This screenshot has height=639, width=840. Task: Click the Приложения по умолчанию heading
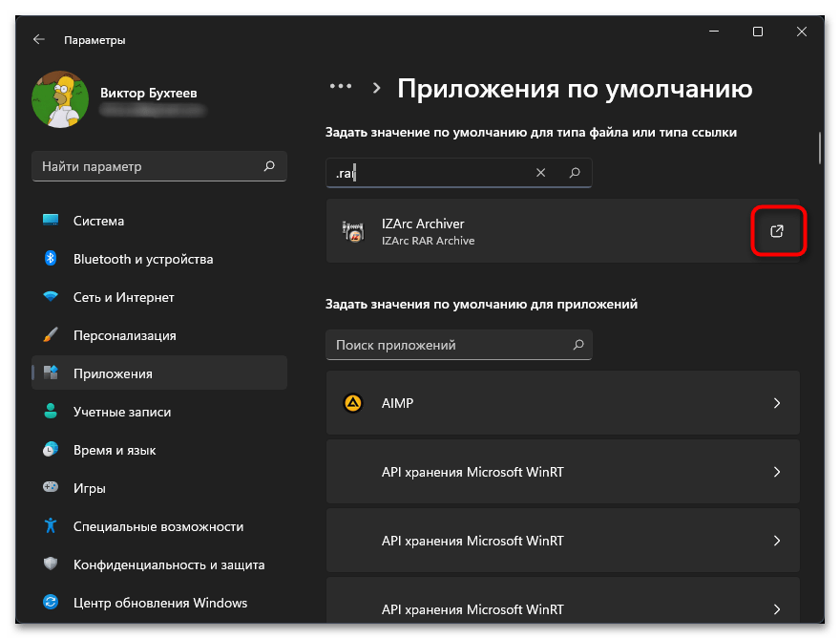click(575, 89)
